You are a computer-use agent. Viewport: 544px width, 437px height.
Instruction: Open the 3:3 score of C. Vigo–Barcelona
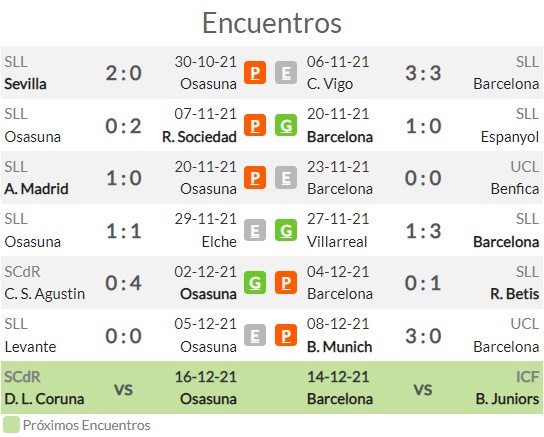[423, 73]
